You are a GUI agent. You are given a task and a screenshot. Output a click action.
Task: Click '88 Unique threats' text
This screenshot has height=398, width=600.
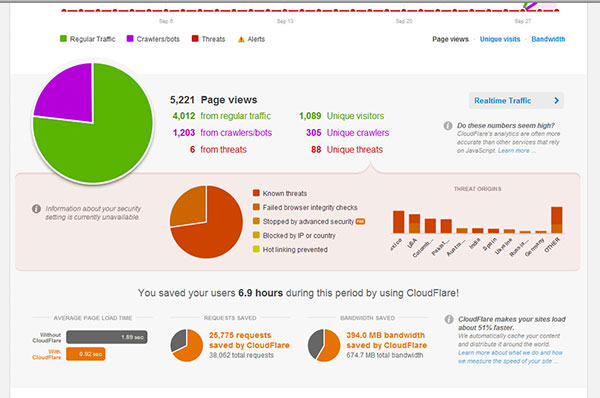347,150
